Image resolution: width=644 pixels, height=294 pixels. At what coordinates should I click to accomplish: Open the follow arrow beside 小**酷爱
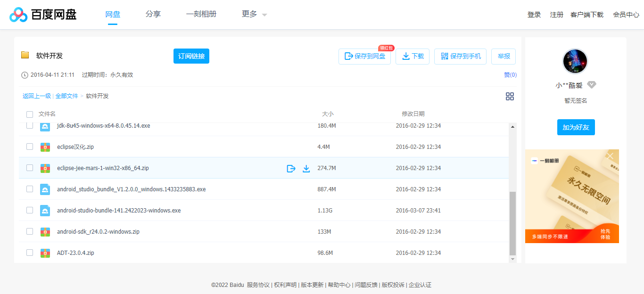[592, 85]
